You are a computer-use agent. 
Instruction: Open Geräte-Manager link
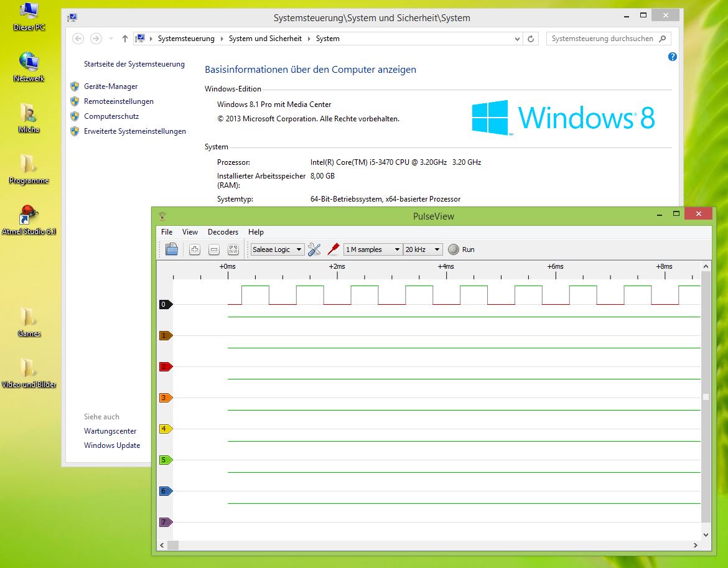pyautogui.click(x=111, y=86)
